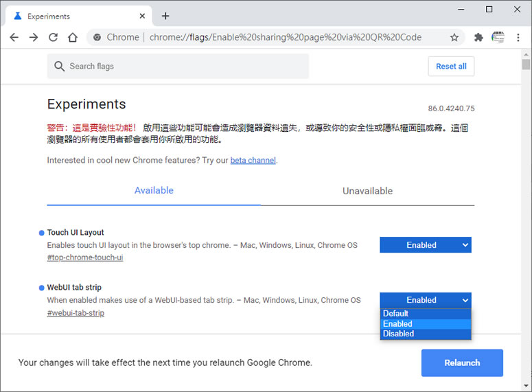This screenshot has height=392, width=532.
Task: Choose Disabled in WebUI tab strip dropdown
Action: click(x=426, y=334)
